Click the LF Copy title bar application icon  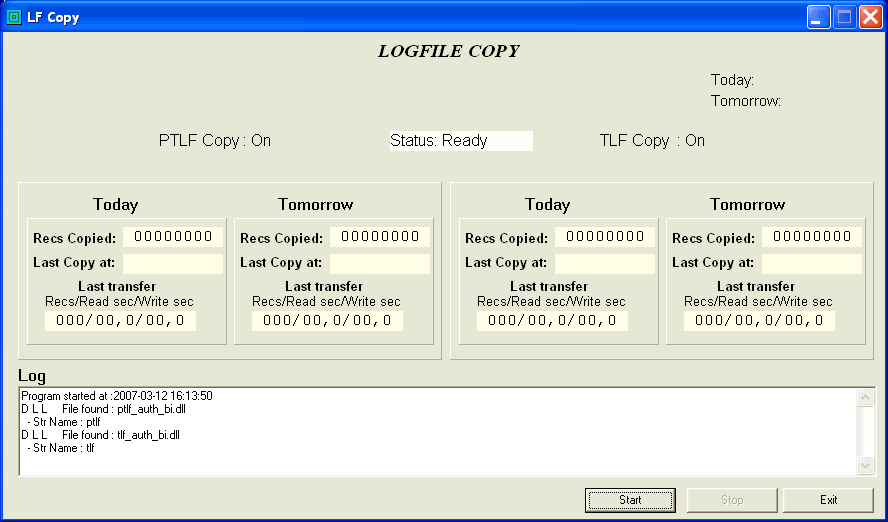click(14, 17)
